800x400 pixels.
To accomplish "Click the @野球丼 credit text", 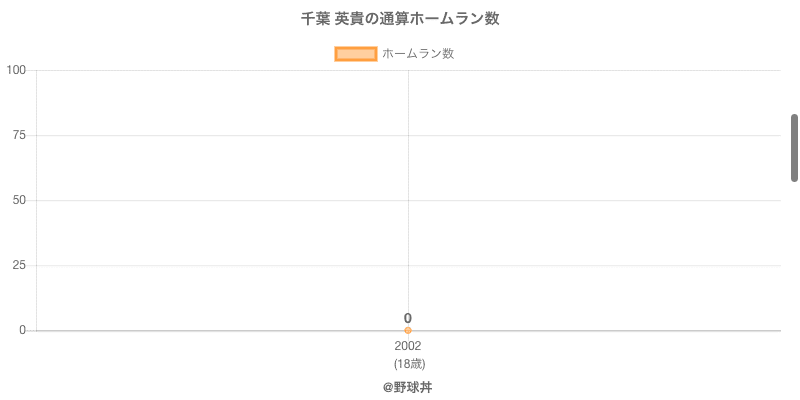I will point(408,387).
